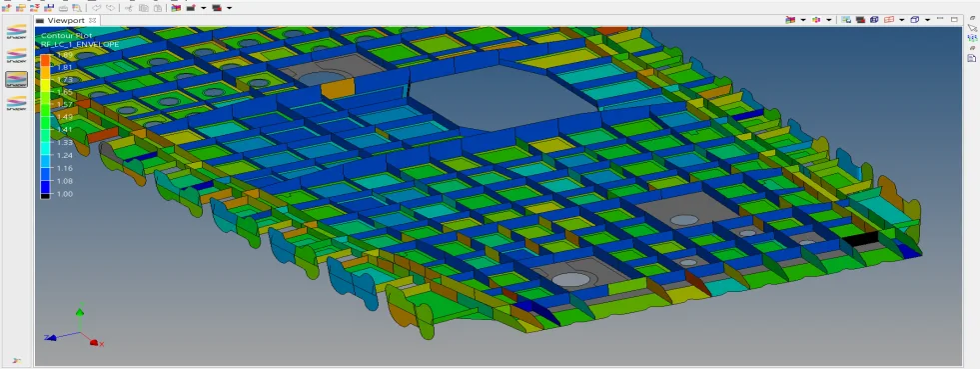Click the copy icon in top toolbar
The width and height of the screenshot is (980, 369).
[144, 8]
